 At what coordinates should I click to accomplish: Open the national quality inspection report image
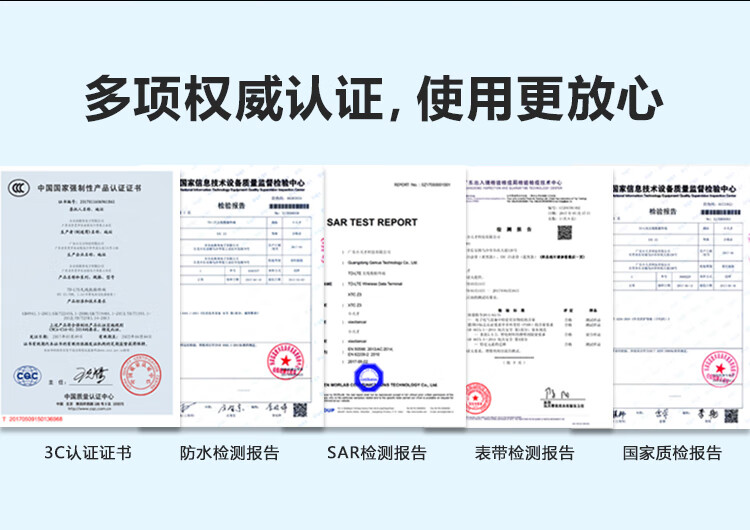(681, 297)
